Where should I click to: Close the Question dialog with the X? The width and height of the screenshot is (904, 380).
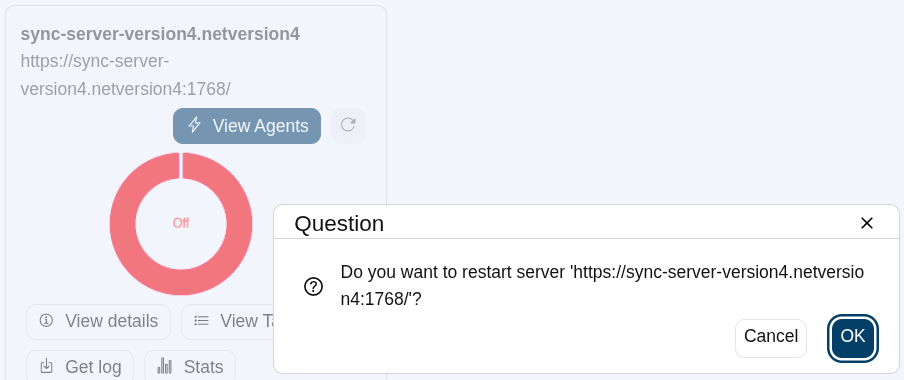[867, 223]
